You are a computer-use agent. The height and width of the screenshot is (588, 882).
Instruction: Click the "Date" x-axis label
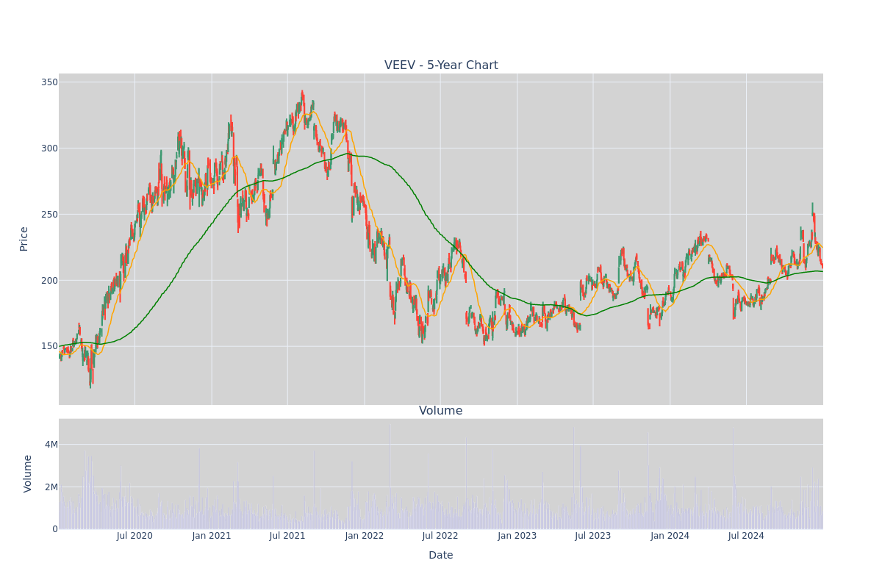coord(441,556)
